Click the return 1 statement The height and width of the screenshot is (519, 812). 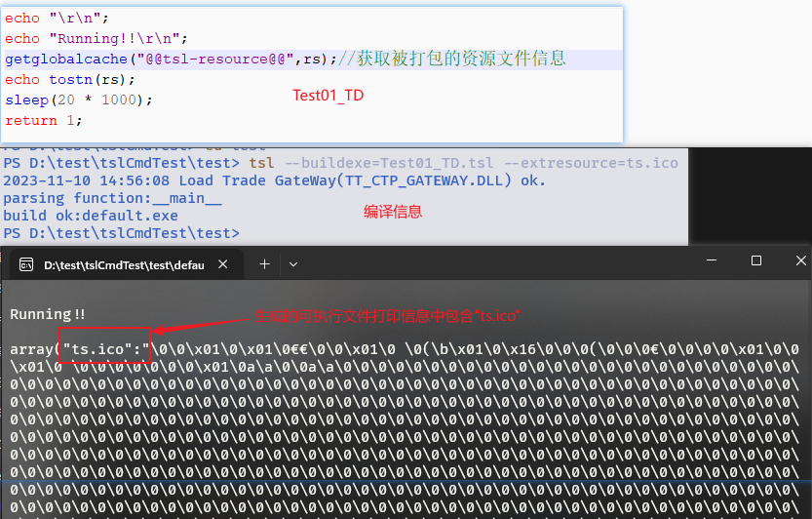coord(44,120)
